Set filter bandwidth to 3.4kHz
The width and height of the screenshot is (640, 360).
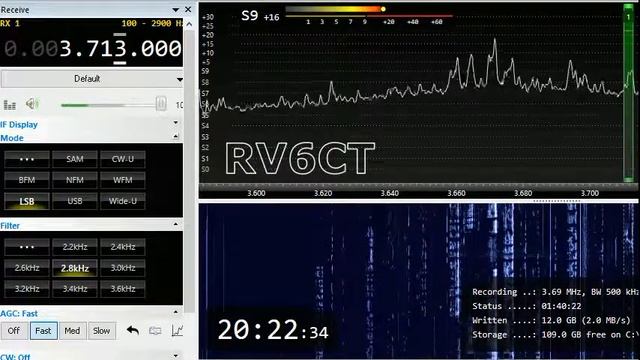75,289
